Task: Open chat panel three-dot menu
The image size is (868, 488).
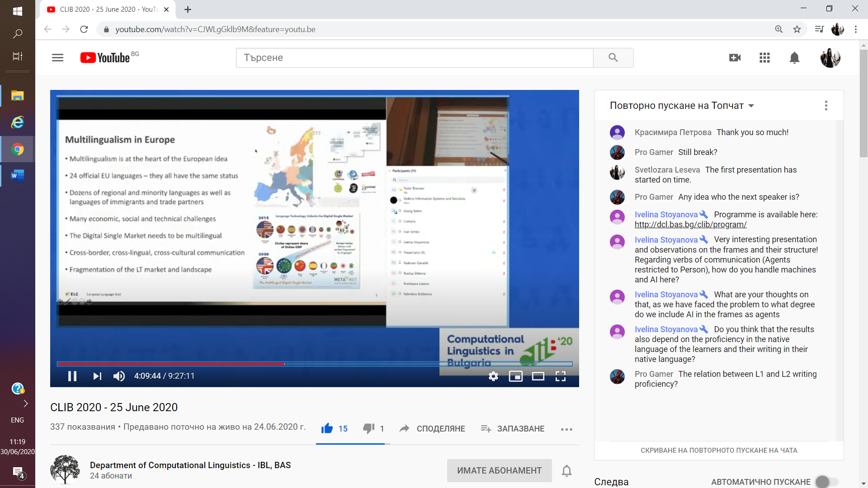Action: pos(826,105)
